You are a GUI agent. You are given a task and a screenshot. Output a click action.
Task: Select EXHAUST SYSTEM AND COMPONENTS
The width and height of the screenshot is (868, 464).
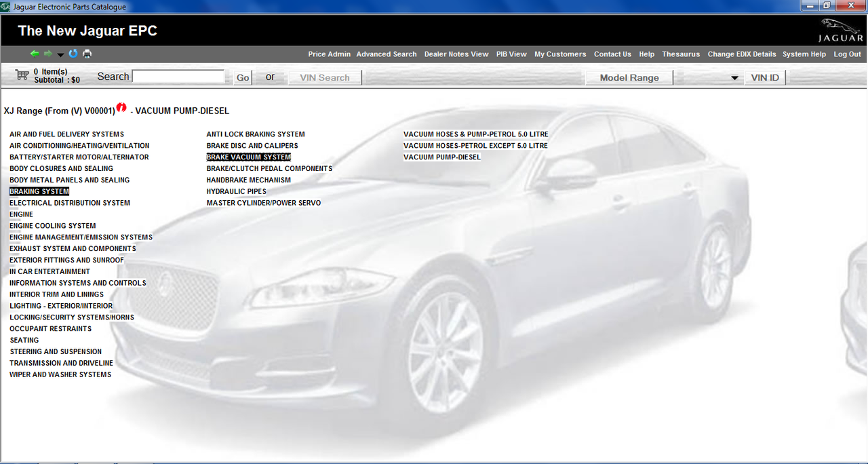tap(73, 249)
